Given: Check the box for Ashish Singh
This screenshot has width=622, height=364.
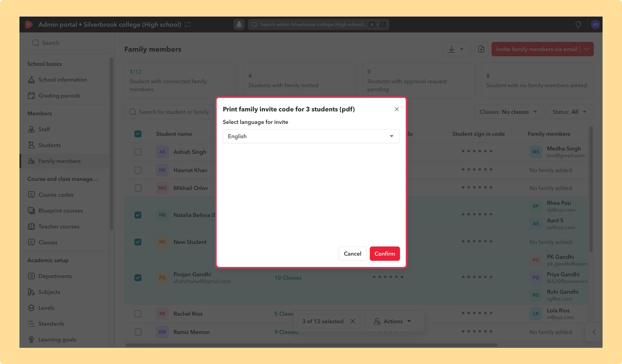Looking at the screenshot, I should (x=138, y=152).
